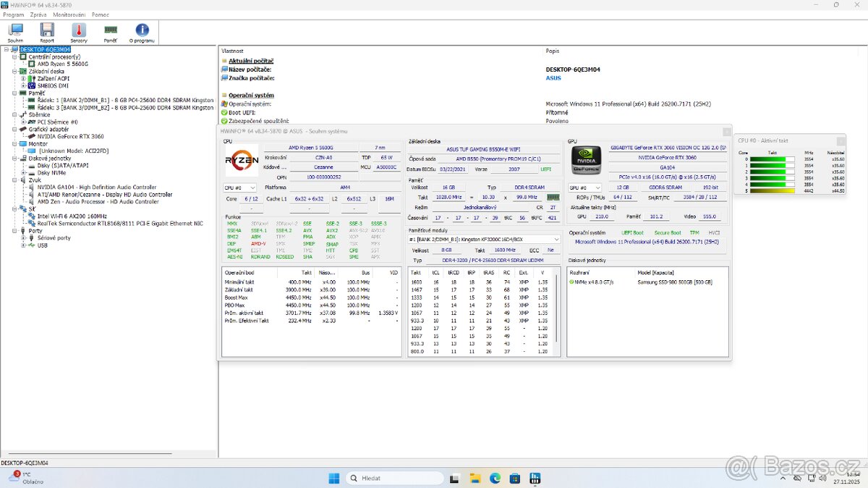Expand the Disky NVMe tree node
The height and width of the screenshot is (488, 868).
(24, 173)
